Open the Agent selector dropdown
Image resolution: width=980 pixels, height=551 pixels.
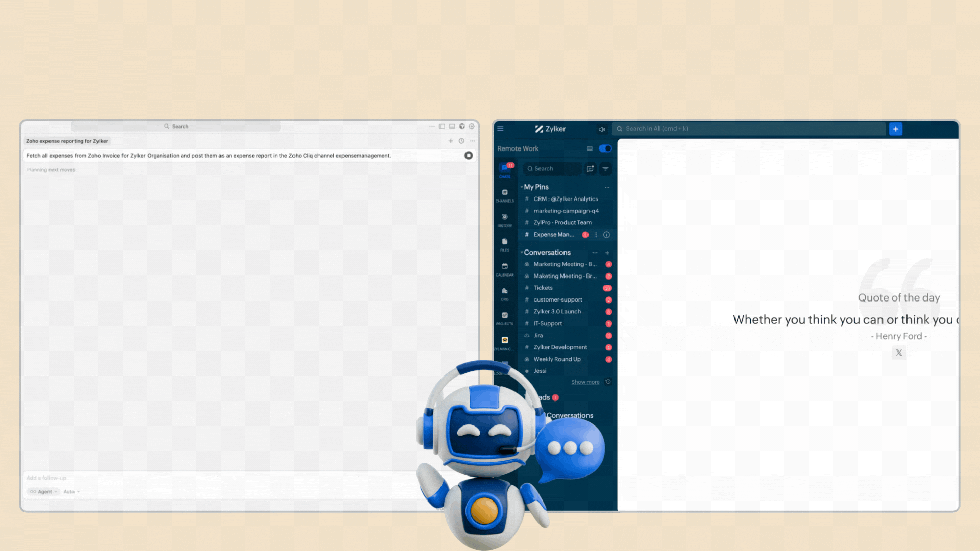(43, 491)
